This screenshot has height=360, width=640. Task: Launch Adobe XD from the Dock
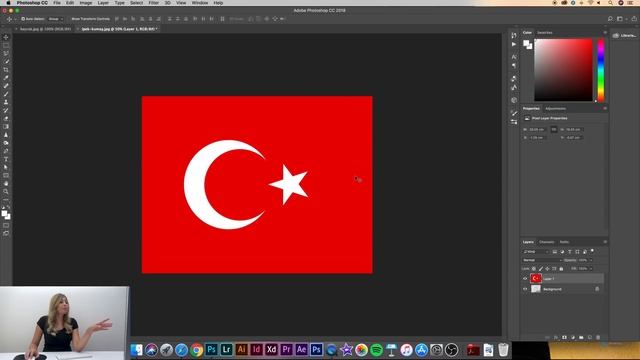point(271,350)
